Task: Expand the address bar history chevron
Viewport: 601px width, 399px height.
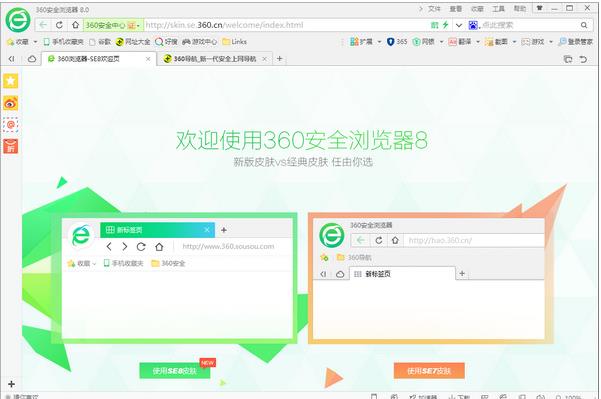Action: 458,26
